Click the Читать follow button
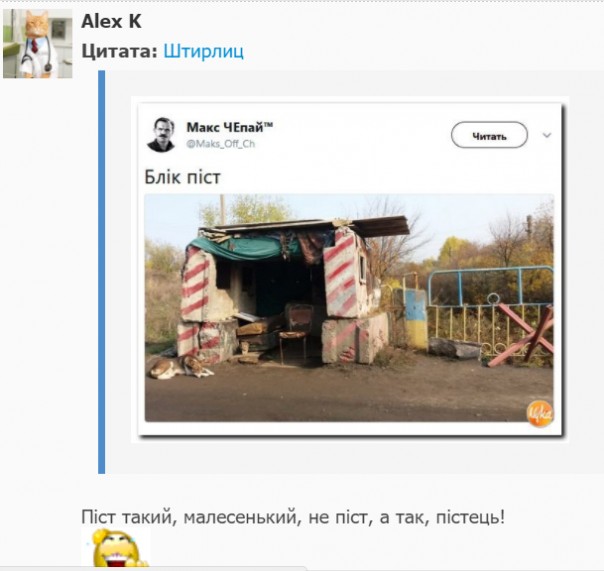The width and height of the screenshot is (604, 571). [489, 135]
